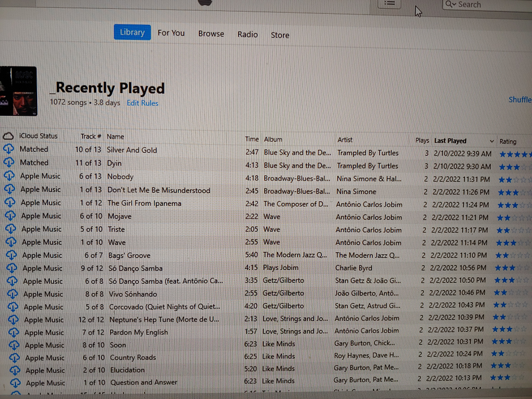Select the song Bags' Groove
Viewport: 532px width, 399px height.
[x=129, y=255]
